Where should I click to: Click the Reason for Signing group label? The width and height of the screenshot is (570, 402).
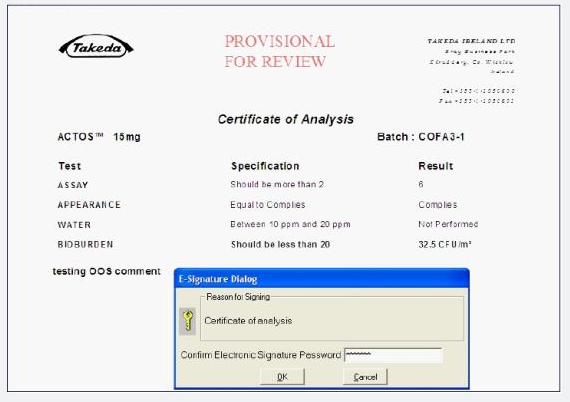click(238, 297)
